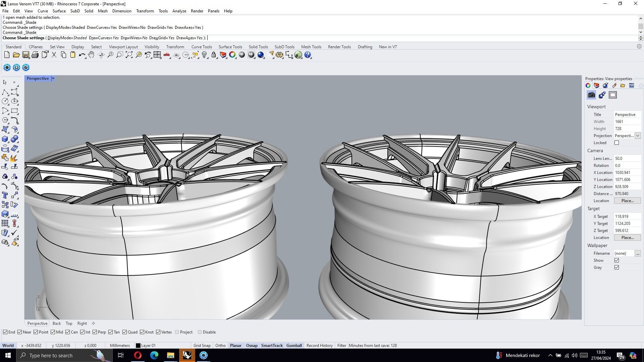644x362 pixels.
Task: Toggle the Gumball status bar button
Action: click(294, 346)
